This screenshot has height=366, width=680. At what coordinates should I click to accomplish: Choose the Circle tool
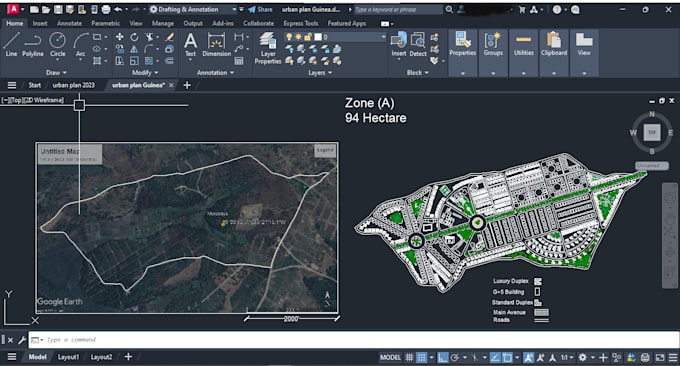click(x=58, y=44)
